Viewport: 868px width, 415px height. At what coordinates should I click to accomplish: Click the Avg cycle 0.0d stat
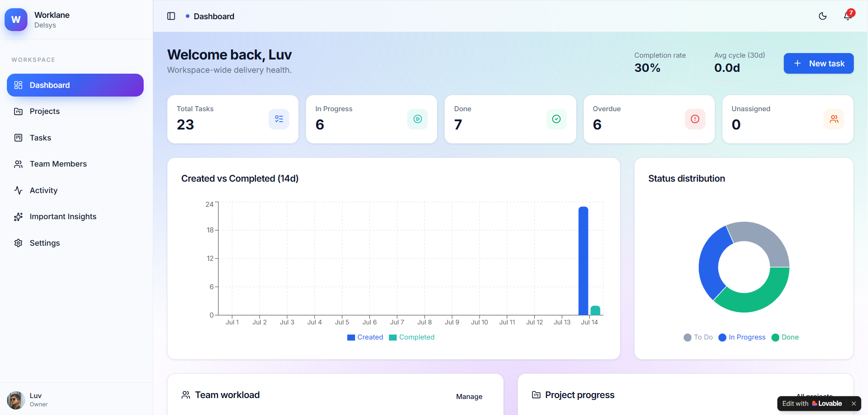click(739, 63)
